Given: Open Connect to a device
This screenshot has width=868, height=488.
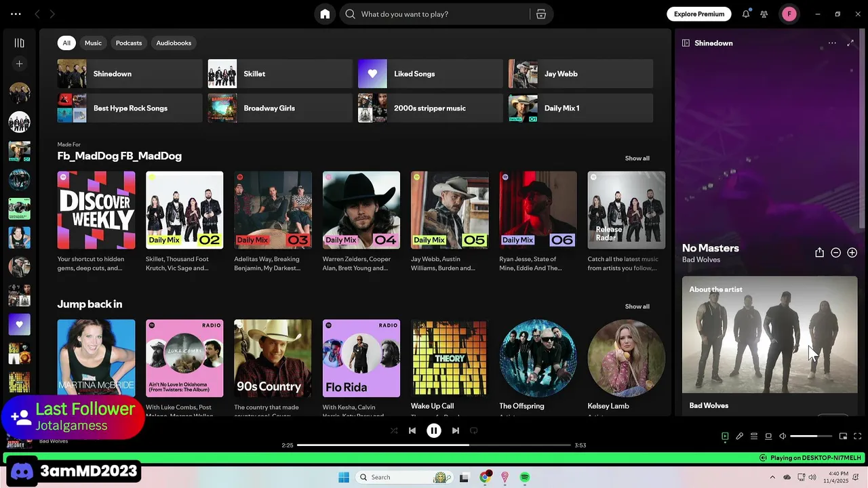Looking at the screenshot, I should click(768, 436).
